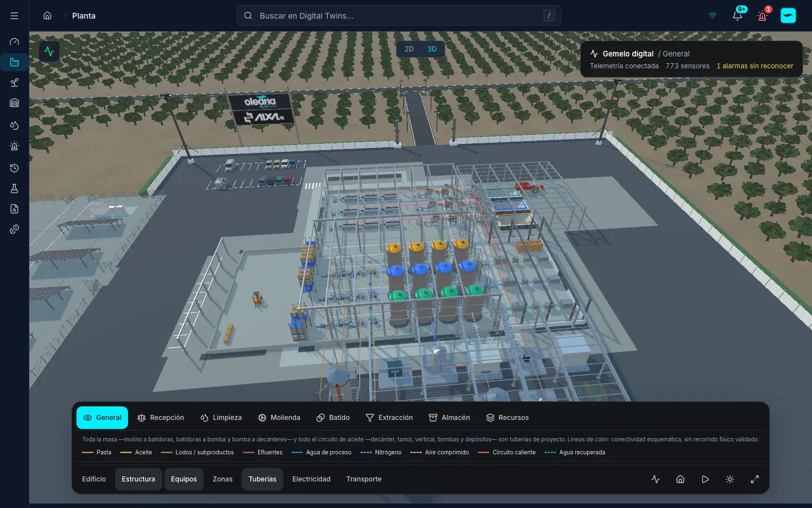Viewport: 812px width, 508px height.
Task: Toggle lighting with the sun icon
Action: coord(730,479)
